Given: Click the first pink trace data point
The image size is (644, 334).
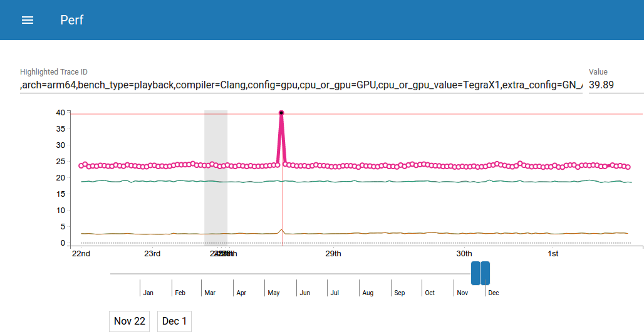Looking at the screenshot, I should 81,166.
